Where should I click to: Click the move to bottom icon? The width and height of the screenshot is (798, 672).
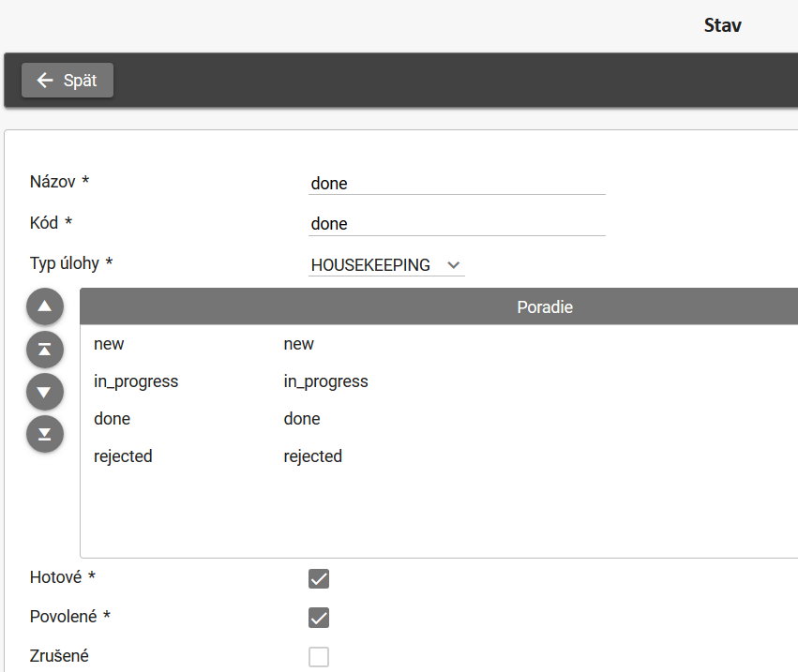(45, 434)
